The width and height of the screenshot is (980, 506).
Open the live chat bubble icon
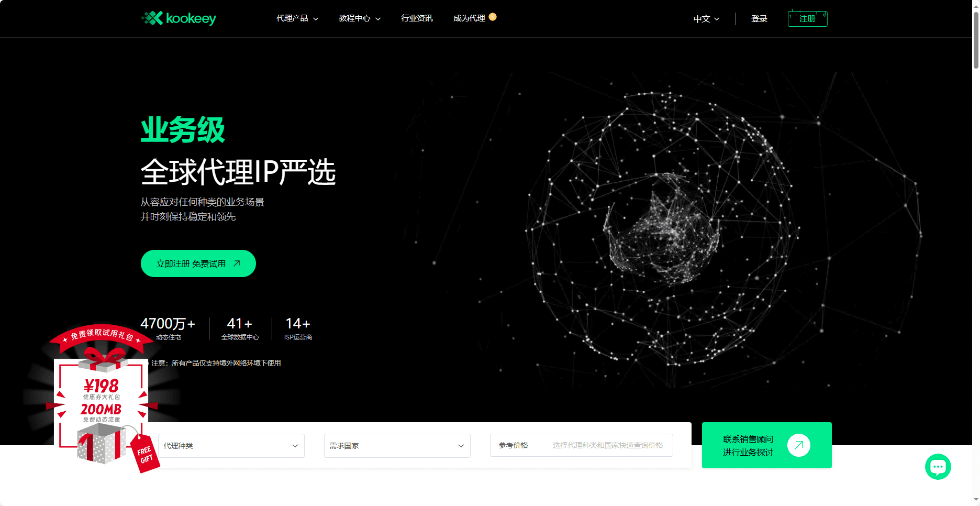pos(938,467)
